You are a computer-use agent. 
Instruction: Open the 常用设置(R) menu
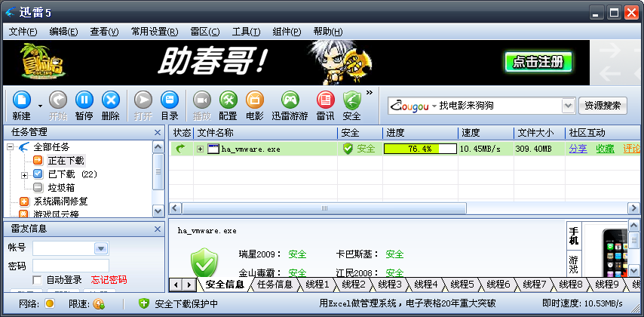coord(155,32)
